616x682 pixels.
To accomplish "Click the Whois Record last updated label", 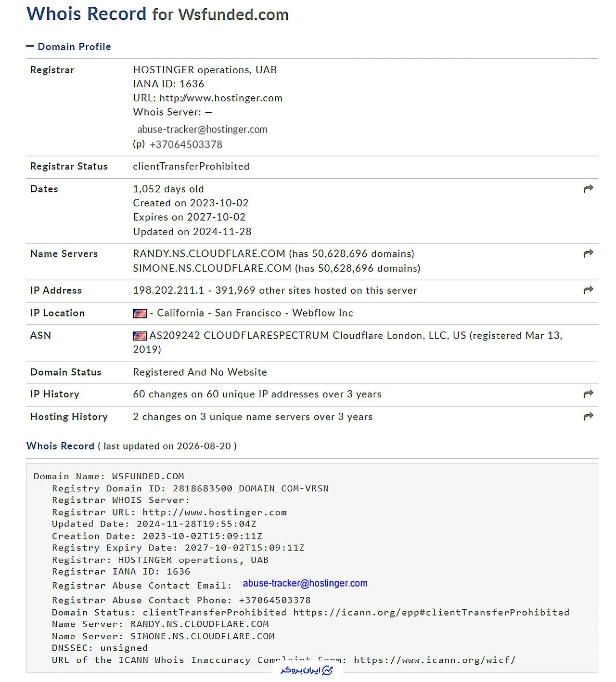I will pos(131,446).
